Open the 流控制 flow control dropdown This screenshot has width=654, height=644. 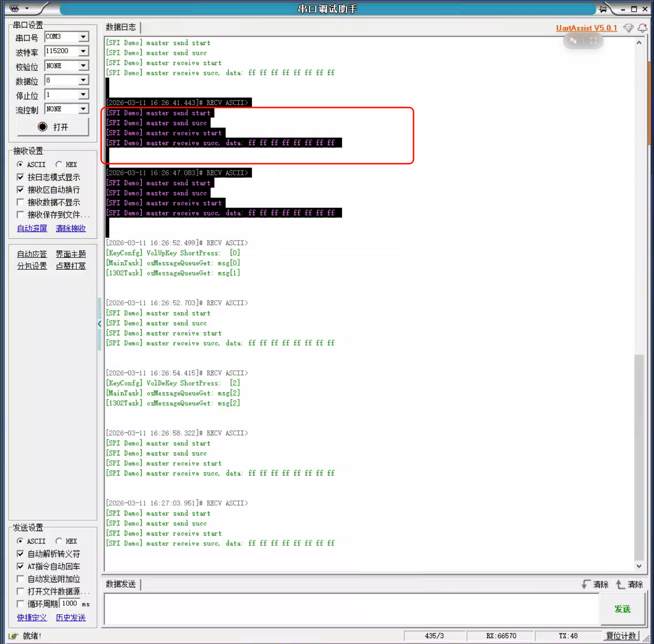click(x=84, y=109)
